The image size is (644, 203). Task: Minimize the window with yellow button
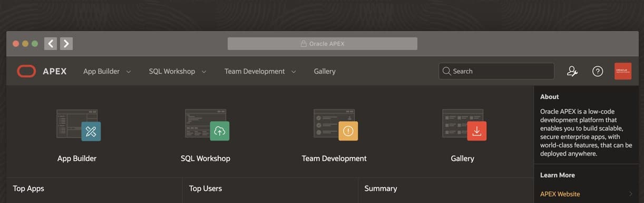25,44
